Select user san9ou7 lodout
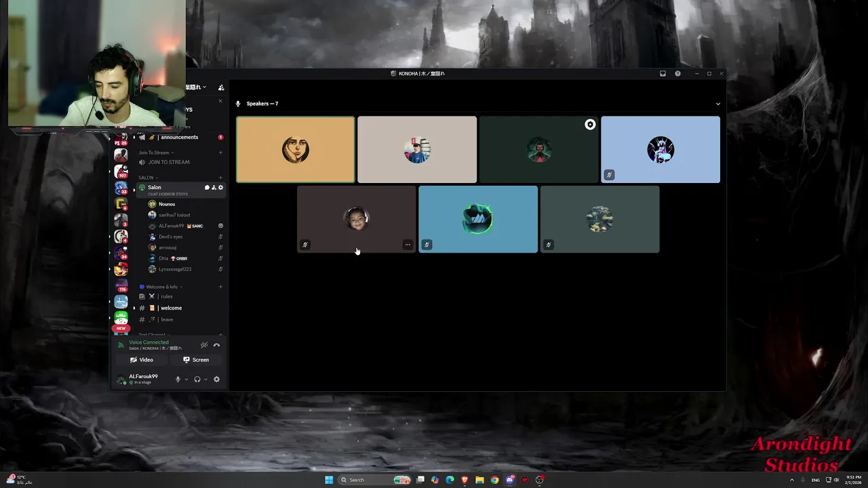 174,215
